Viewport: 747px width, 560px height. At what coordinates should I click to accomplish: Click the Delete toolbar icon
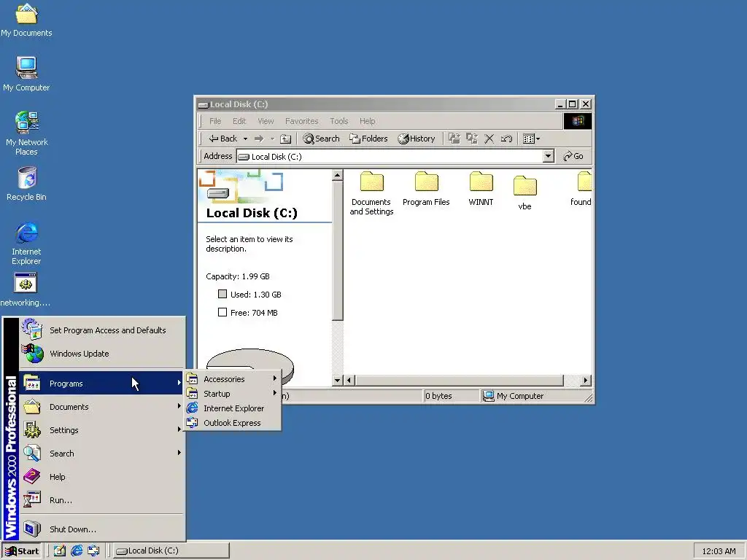tap(489, 139)
